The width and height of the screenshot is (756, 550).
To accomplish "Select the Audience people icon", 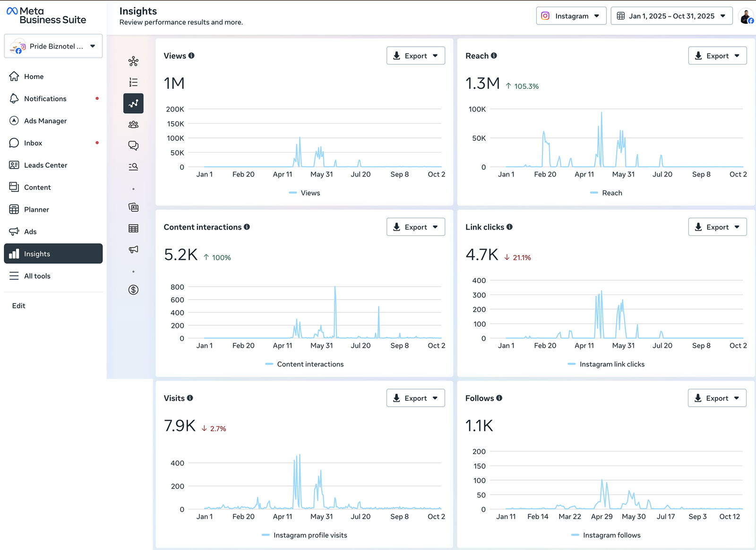I will click(x=133, y=125).
